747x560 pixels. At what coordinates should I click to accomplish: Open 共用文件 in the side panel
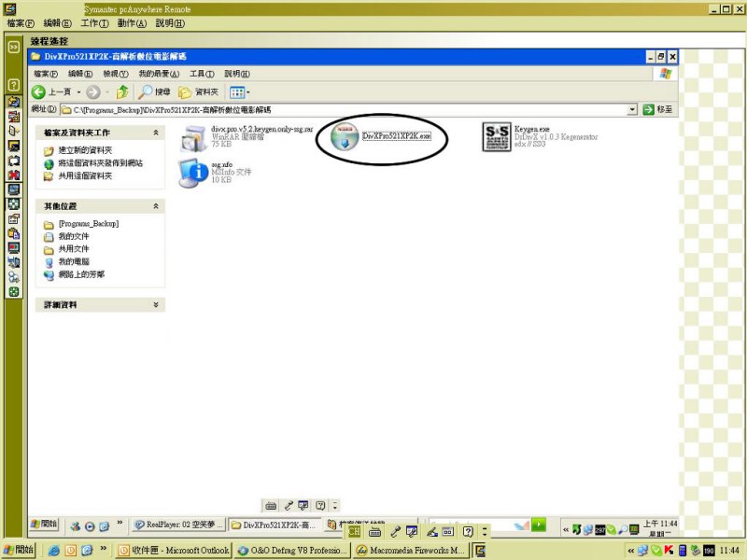pyautogui.click(x=74, y=249)
